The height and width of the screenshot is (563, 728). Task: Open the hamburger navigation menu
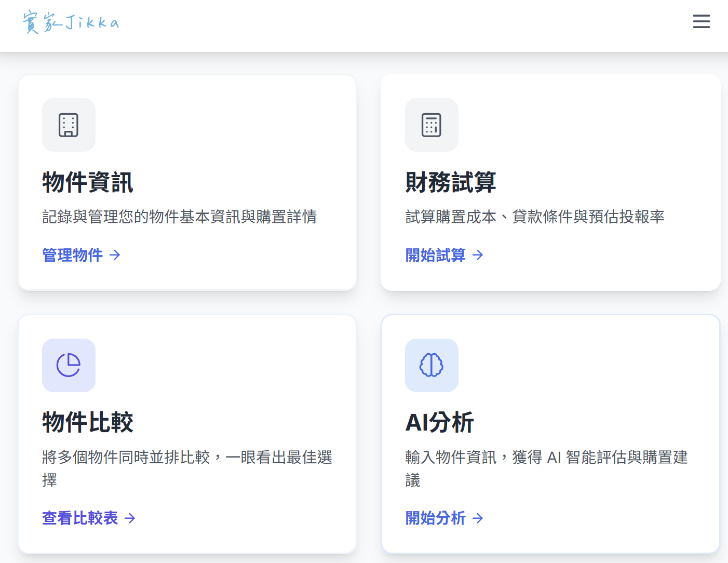[702, 21]
